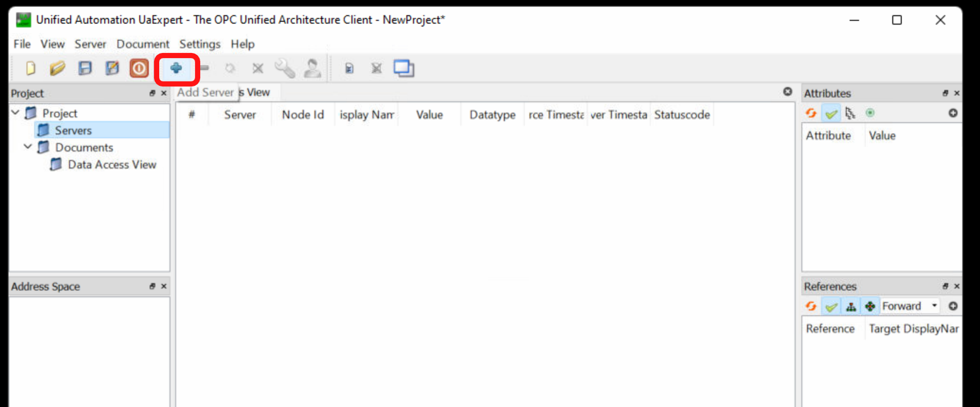Click the # column header
980x407 pixels.
tap(192, 115)
